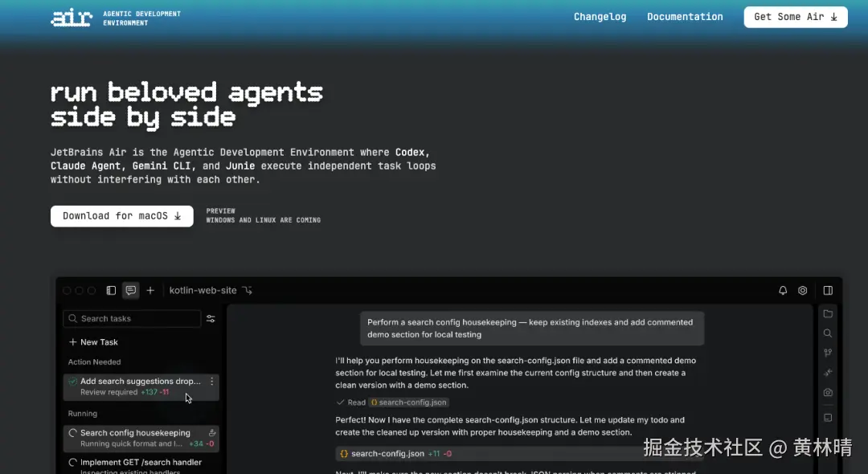Toggle the left sidebar panel icon

[x=111, y=290]
